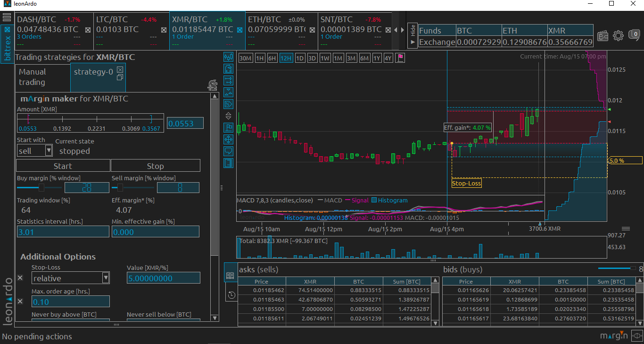This screenshot has width=644, height=344.
Task: Detach strategy-0 tab with pop-out icon
Action: (x=120, y=76)
